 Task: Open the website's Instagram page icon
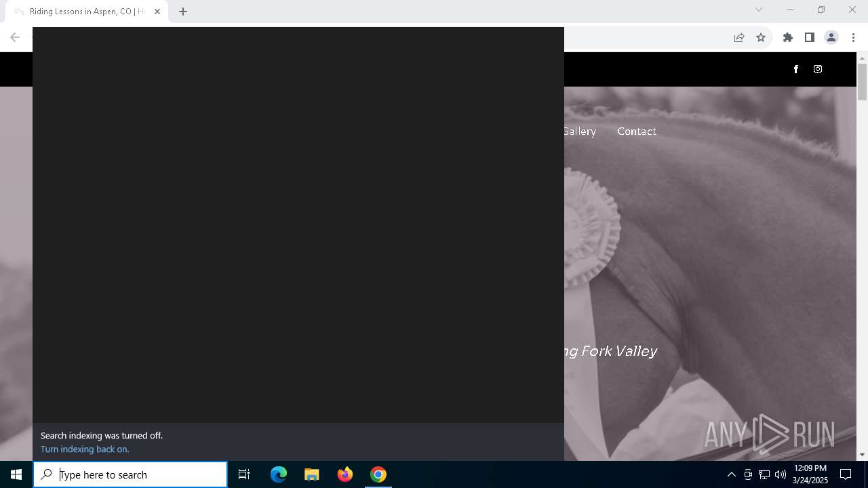point(818,69)
